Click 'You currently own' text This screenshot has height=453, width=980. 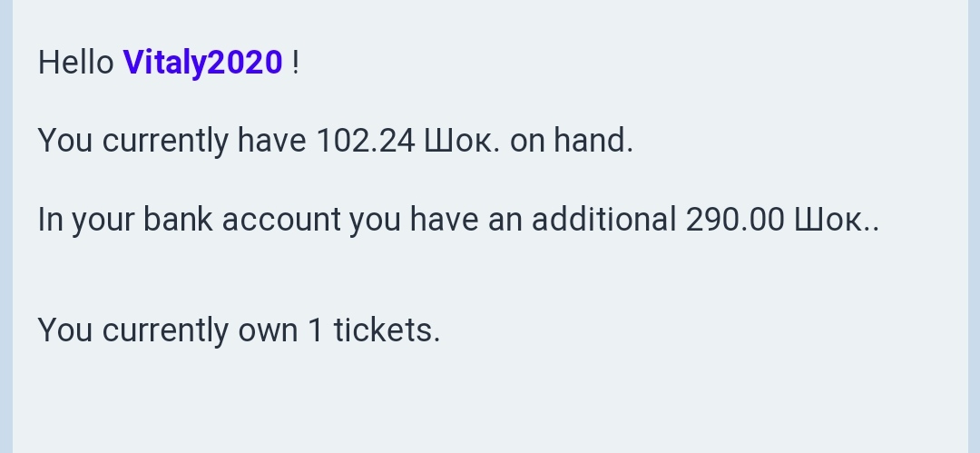[167, 330]
